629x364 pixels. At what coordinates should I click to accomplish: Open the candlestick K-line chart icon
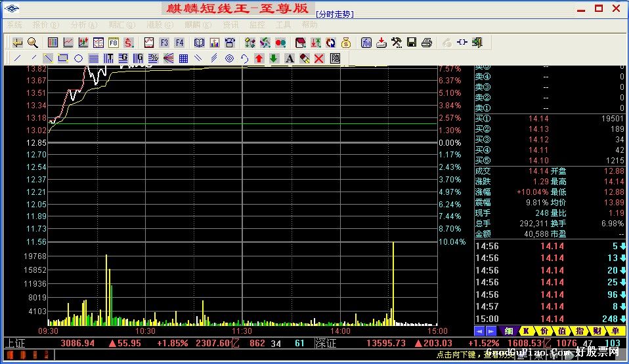point(83,43)
